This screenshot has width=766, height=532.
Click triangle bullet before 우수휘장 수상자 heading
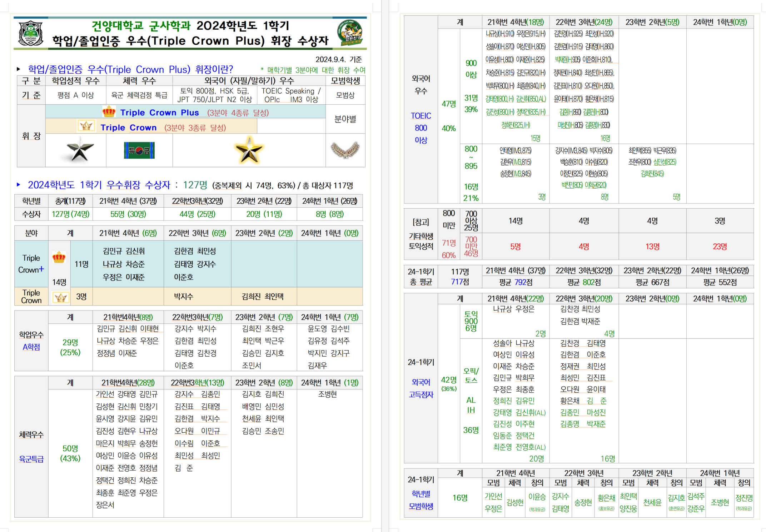[19, 185]
